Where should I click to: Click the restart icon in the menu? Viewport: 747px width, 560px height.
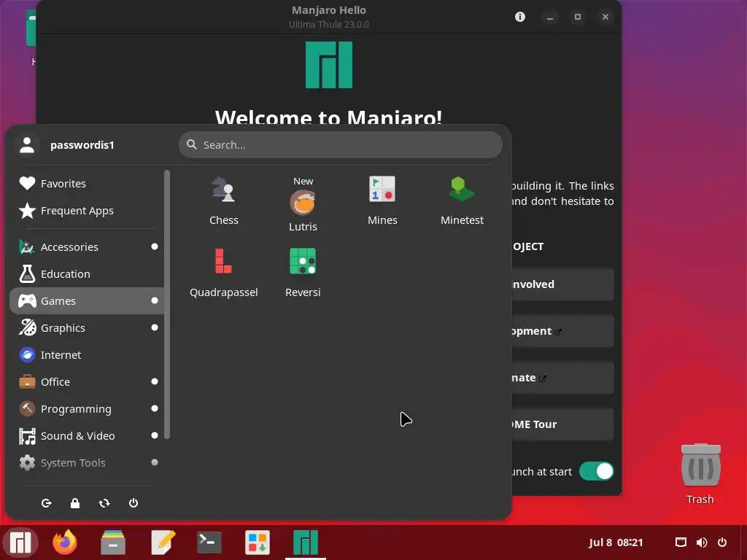click(104, 503)
